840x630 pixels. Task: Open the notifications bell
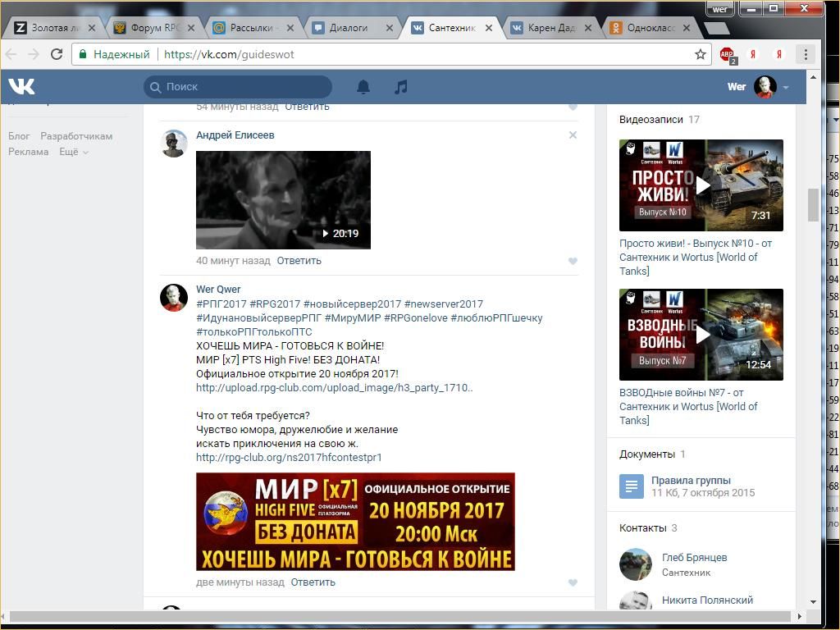click(x=363, y=86)
